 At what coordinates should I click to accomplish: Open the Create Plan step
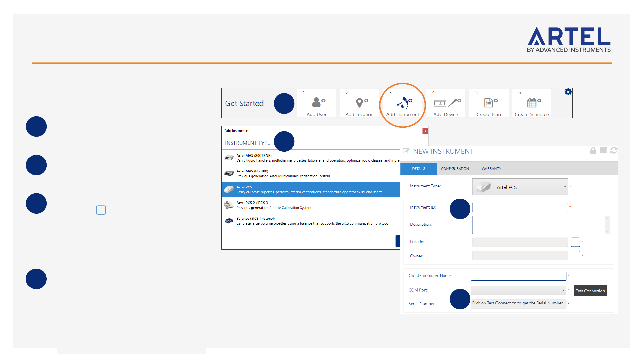pyautogui.click(x=488, y=103)
